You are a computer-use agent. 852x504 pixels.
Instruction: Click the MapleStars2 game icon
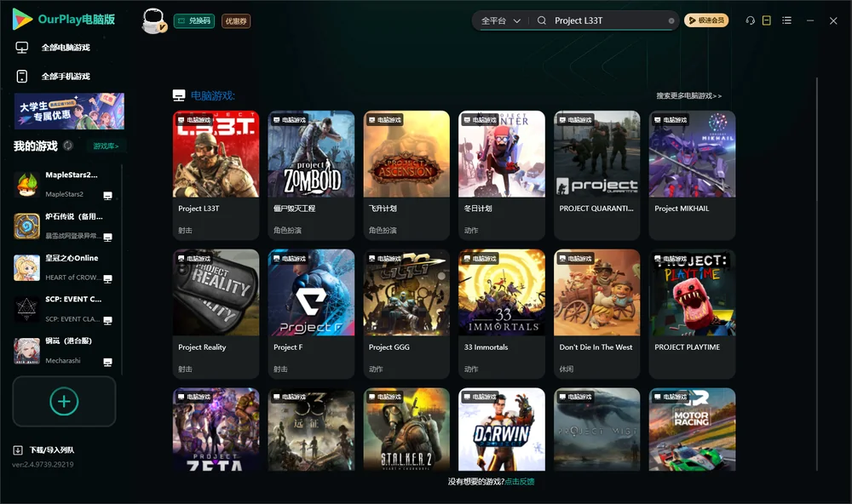click(x=26, y=184)
